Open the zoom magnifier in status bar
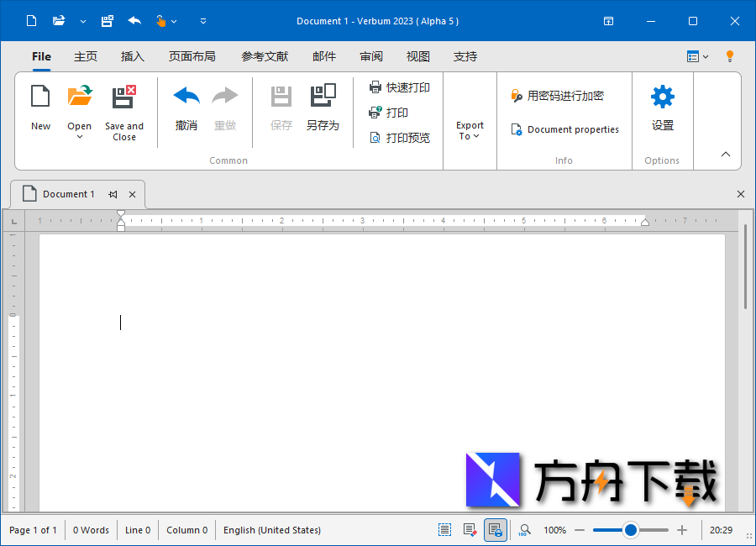756x546 pixels. tap(524, 530)
